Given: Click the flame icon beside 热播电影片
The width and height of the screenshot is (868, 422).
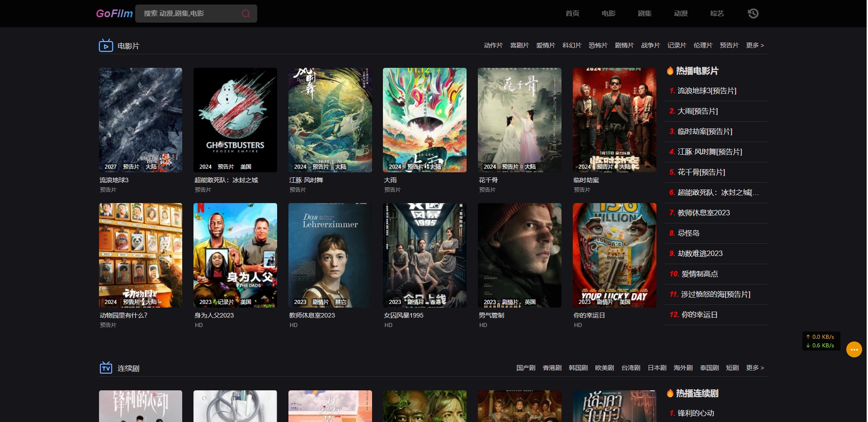Looking at the screenshot, I should pos(670,71).
